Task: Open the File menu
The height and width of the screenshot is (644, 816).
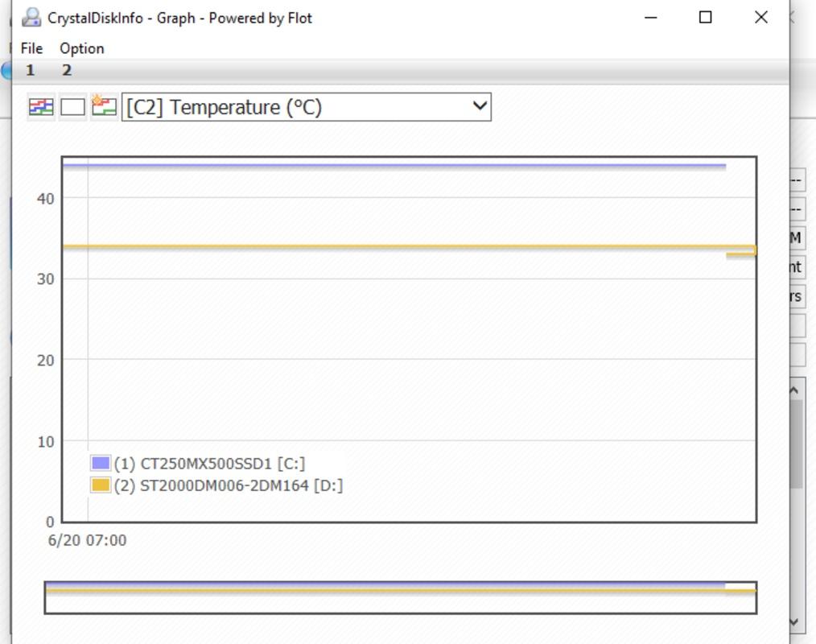Action: coord(31,48)
